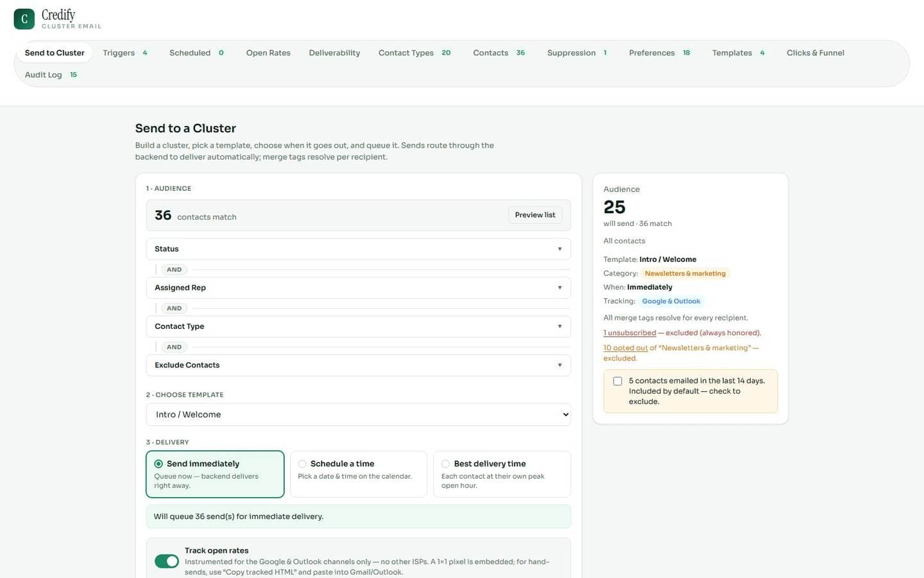924x578 pixels.
Task: Toggle the Track open rates switch
Action: [167, 561]
